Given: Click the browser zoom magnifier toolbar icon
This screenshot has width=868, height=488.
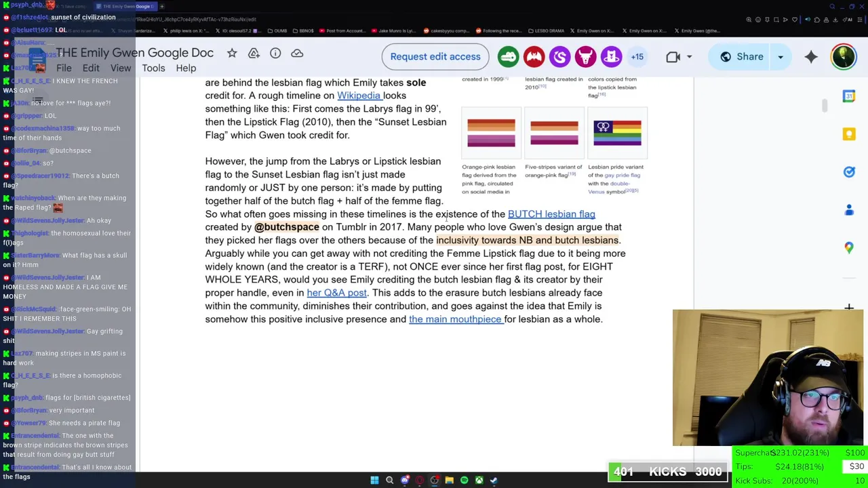Looking at the screenshot, I should (x=749, y=20).
